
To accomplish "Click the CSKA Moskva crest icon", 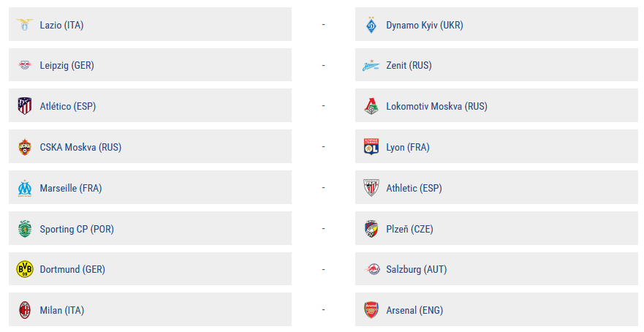I will [x=25, y=147].
